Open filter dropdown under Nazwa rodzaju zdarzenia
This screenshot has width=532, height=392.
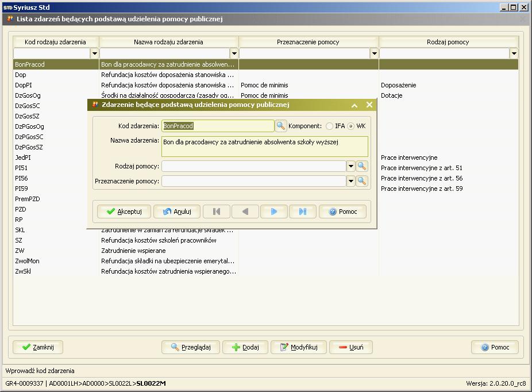click(x=234, y=53)
